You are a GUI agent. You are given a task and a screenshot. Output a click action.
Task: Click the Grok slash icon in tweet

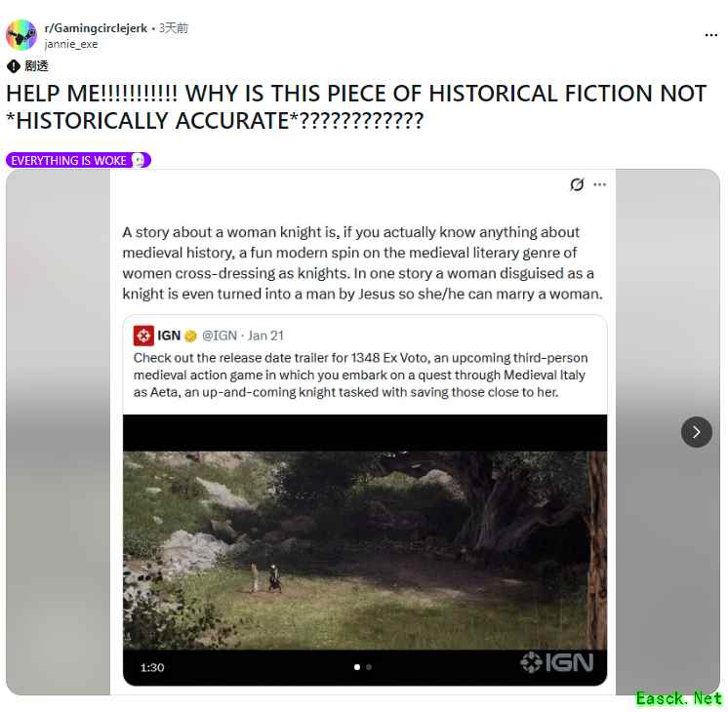(x=577, y=184)
